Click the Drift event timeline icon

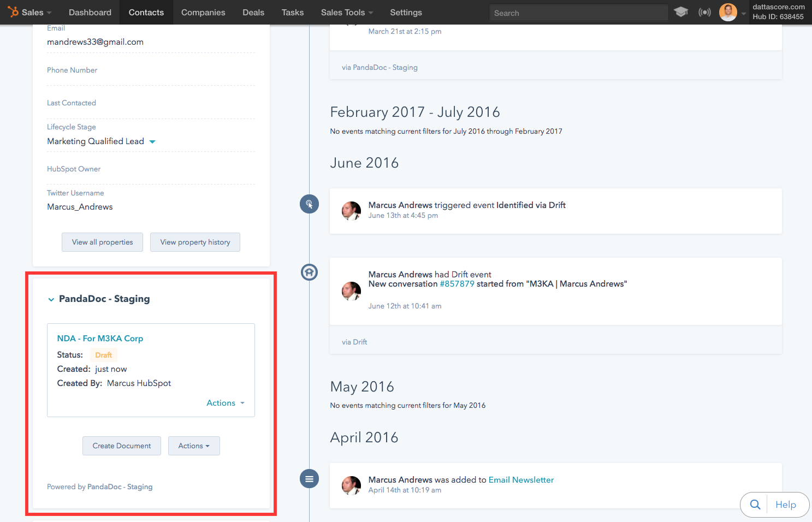tap(309, 272)
